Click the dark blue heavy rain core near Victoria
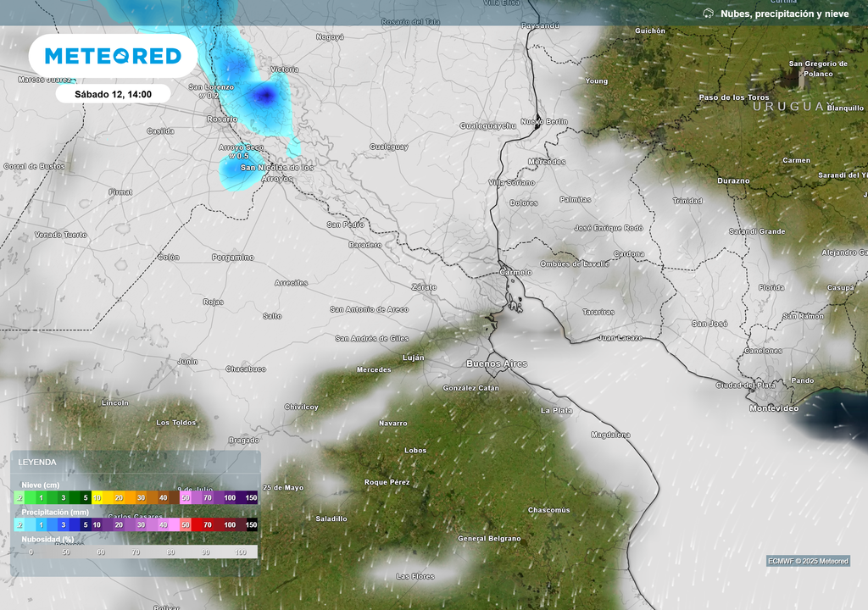The width and height of the screenshot is (868, 610). click(x=265, y=95)
